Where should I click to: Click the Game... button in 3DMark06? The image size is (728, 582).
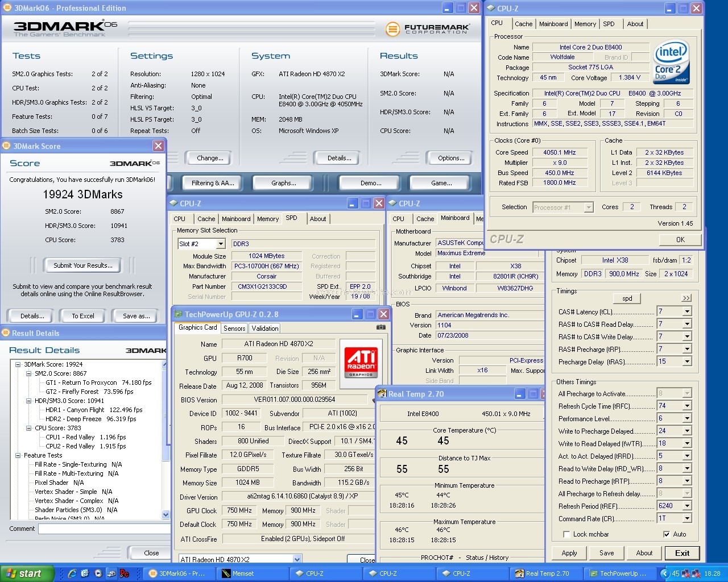tap(442, 183)
